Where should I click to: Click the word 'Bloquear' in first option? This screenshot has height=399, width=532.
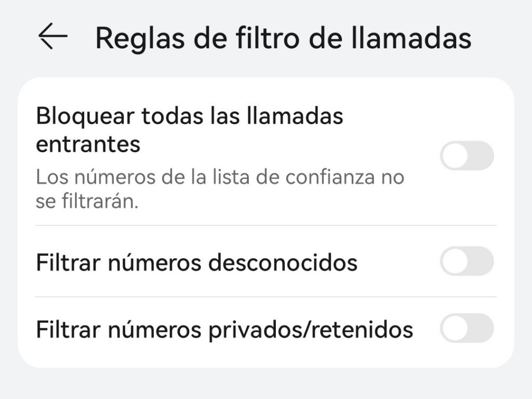click(85, 116)
